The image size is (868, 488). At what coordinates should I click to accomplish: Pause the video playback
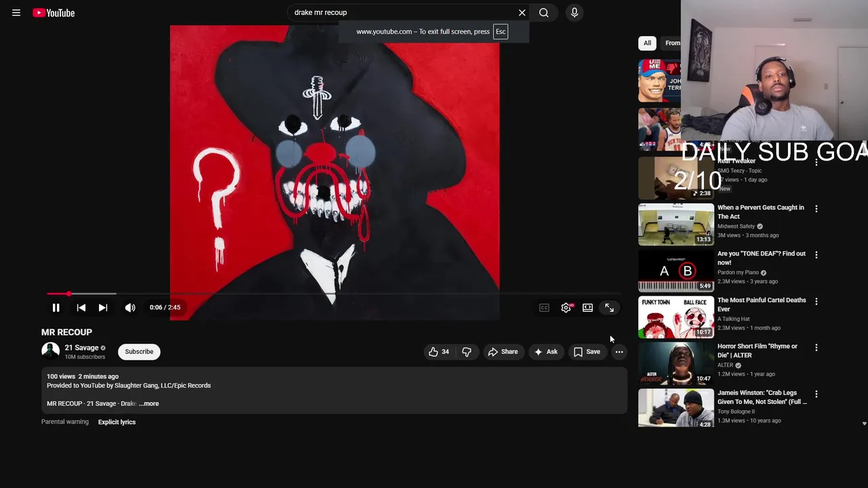(56, 308)
